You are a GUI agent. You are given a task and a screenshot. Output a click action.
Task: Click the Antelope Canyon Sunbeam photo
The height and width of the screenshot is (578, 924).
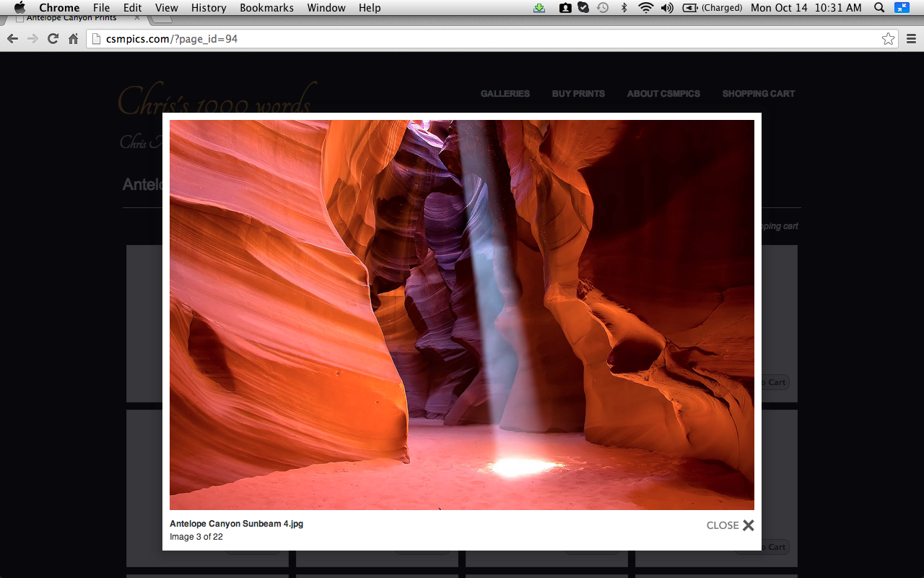pyautogui.click(x=462, y=315)
